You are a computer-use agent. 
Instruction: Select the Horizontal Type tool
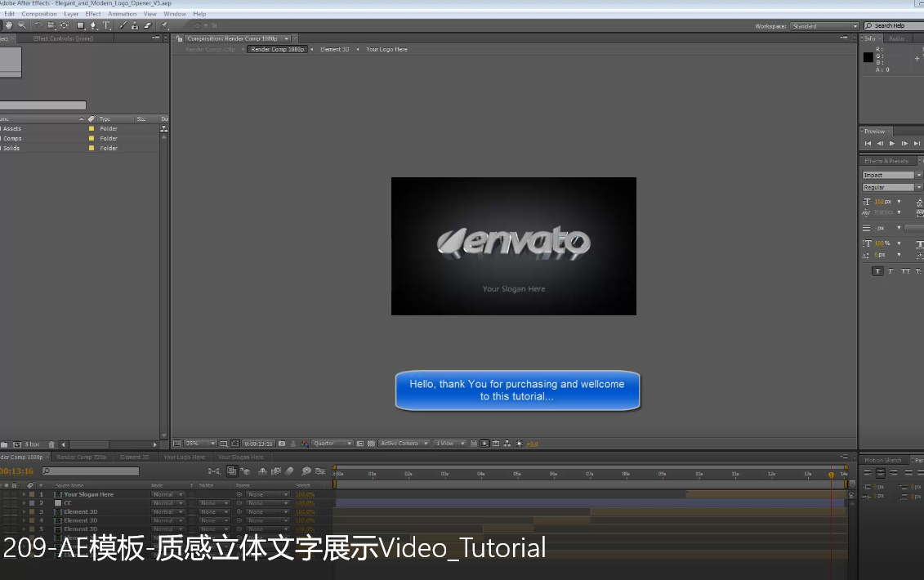click(x=106, y=25)
